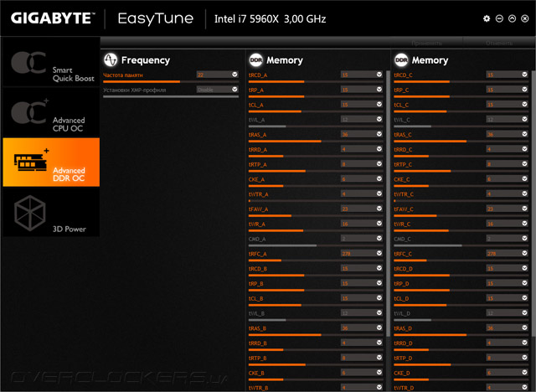The width and height of the screenshot is (536, 392).
Task: Expand the tFAW_A dropdown arrow
Action: 379,208
